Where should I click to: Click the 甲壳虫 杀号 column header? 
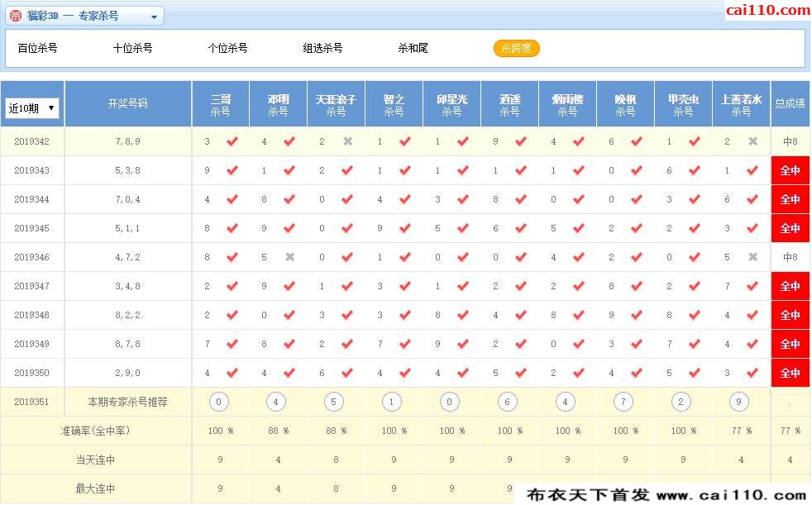click(683, 104)
